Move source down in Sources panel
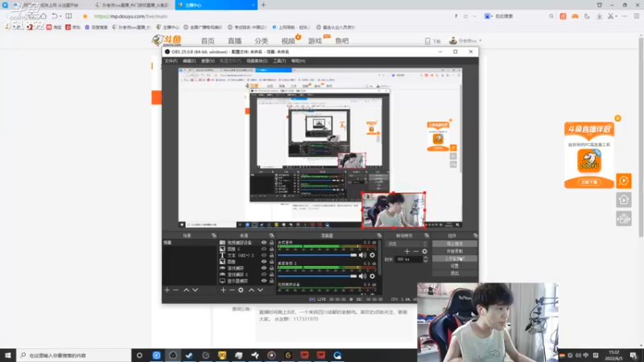The image size is (644, 362). coord(260,290)
